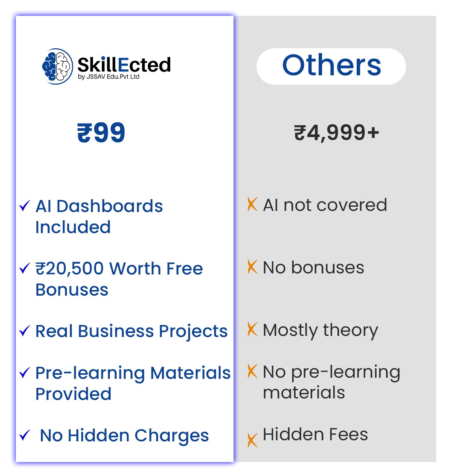Click the orange cross beside Mostly theory
This screenshot has height=476, width=452.
tap(252, 330)
